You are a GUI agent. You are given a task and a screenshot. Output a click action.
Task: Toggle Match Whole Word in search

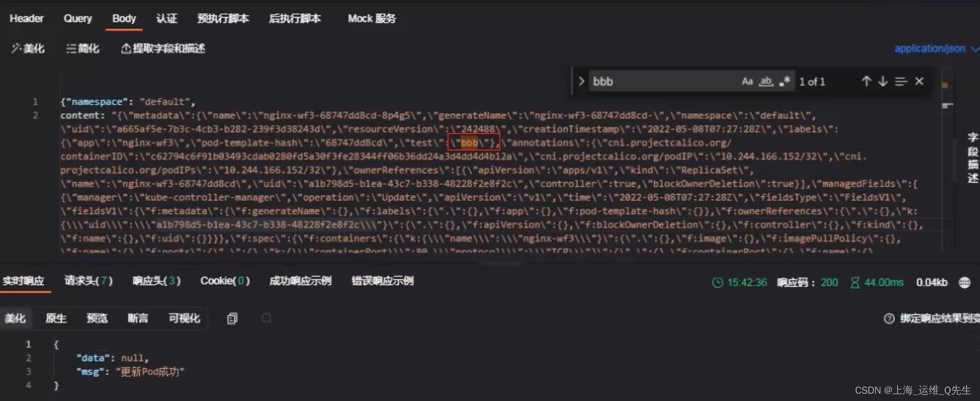pyautogui.click(x=766, y=81)
